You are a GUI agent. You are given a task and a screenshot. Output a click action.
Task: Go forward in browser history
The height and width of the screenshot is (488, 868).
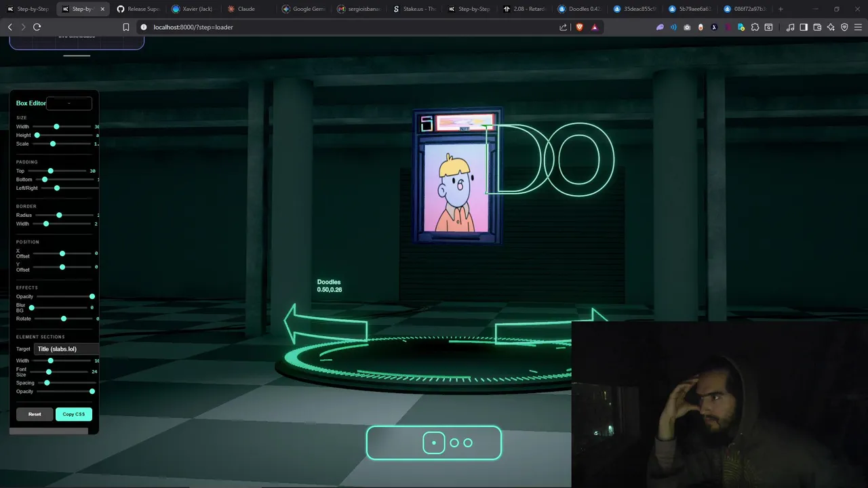pos(23,27)
